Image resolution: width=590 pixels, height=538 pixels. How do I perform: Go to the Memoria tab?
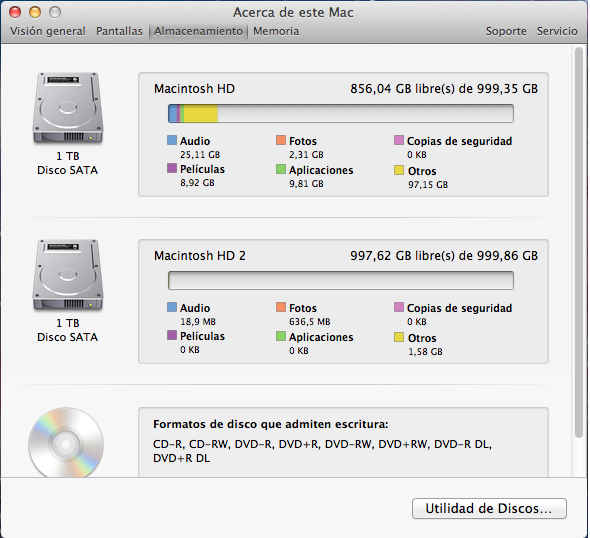(276, 31)
